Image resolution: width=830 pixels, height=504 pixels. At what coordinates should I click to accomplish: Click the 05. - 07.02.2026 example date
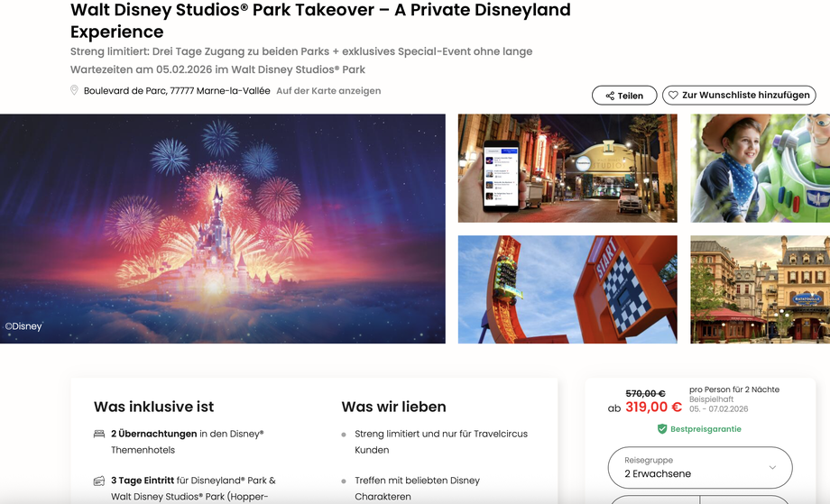(718, 408)
